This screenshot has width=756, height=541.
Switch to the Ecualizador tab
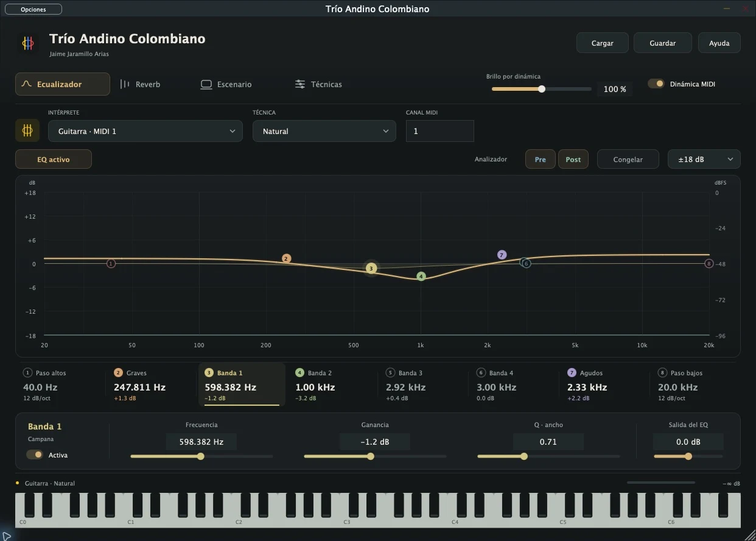(x=63, y=84)
